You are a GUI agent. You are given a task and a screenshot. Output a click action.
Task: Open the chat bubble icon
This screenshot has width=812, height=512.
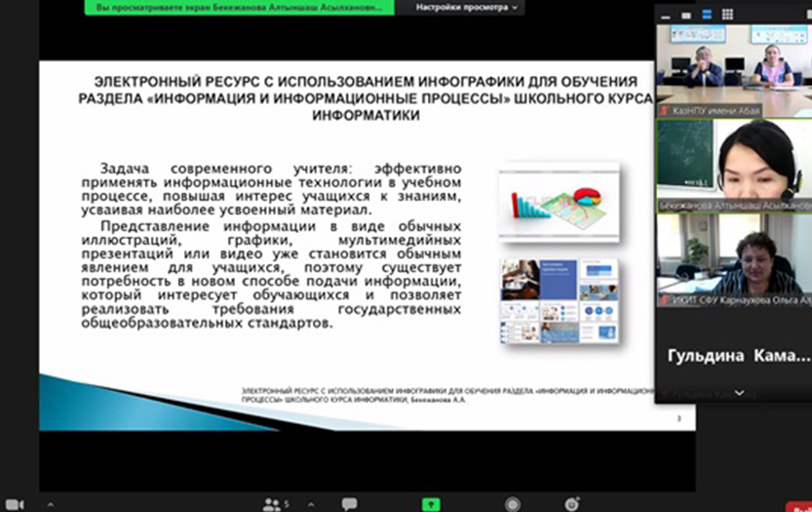pyautogui.click(x=349, y=504)
